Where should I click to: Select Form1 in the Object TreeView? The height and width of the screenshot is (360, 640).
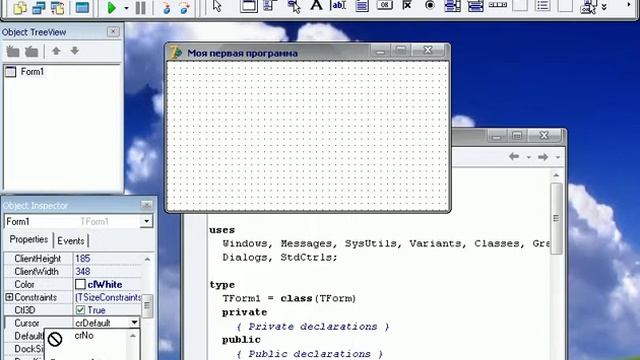click(32, 72)
